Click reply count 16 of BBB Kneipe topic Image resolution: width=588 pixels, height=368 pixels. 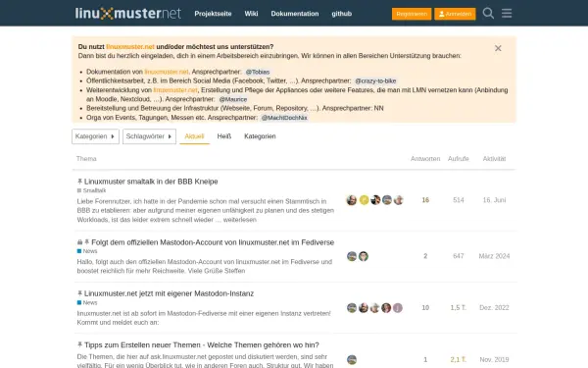(x=425, y=200)
